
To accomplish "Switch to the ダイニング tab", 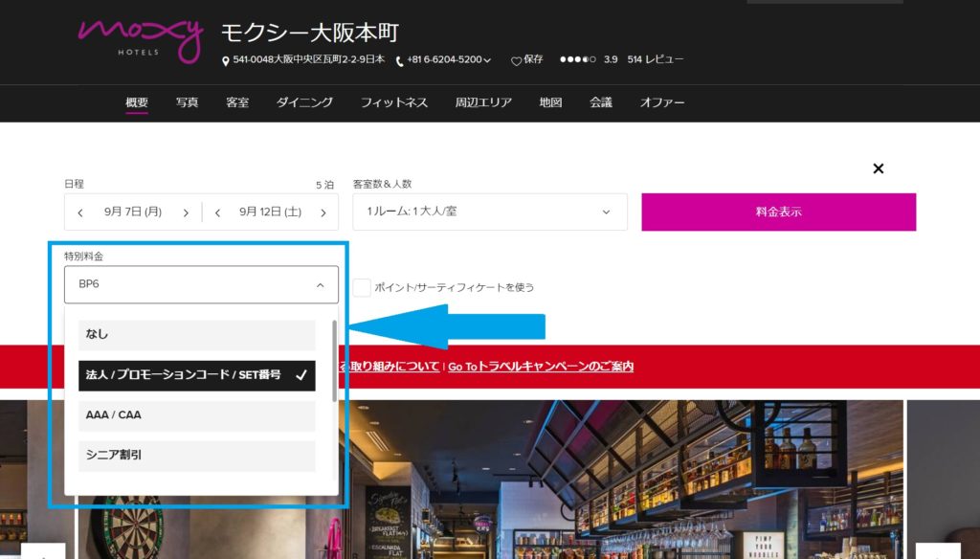I will click(x=304, y=102).
